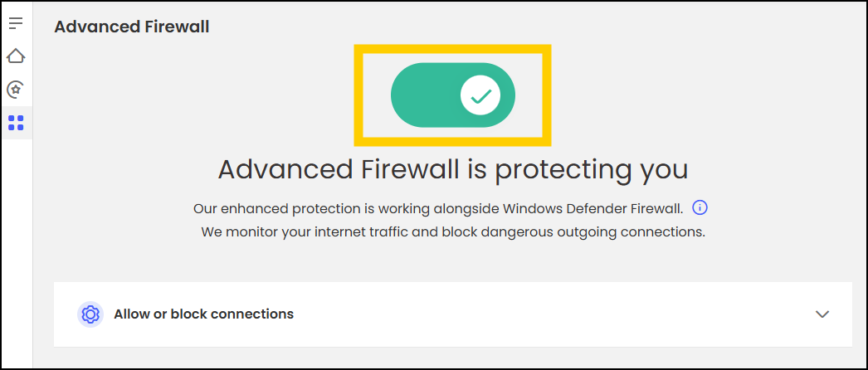Click the Windows Defender Firewall description line
Viewport: 868px width, 370px height.
(x=437, y=207)
